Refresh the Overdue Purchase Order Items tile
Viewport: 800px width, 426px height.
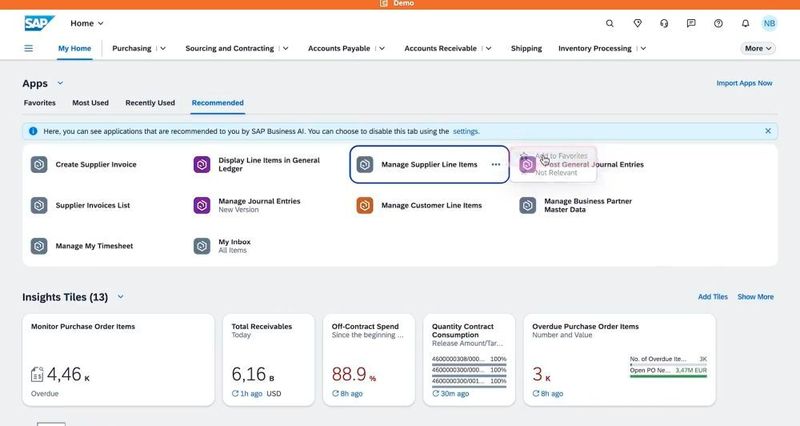click(536, 393)
